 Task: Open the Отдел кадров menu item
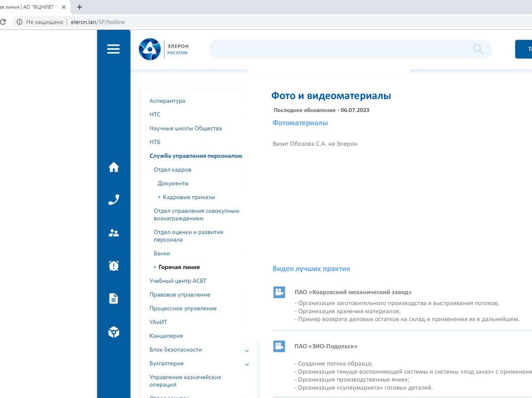(x=172, y=169)
